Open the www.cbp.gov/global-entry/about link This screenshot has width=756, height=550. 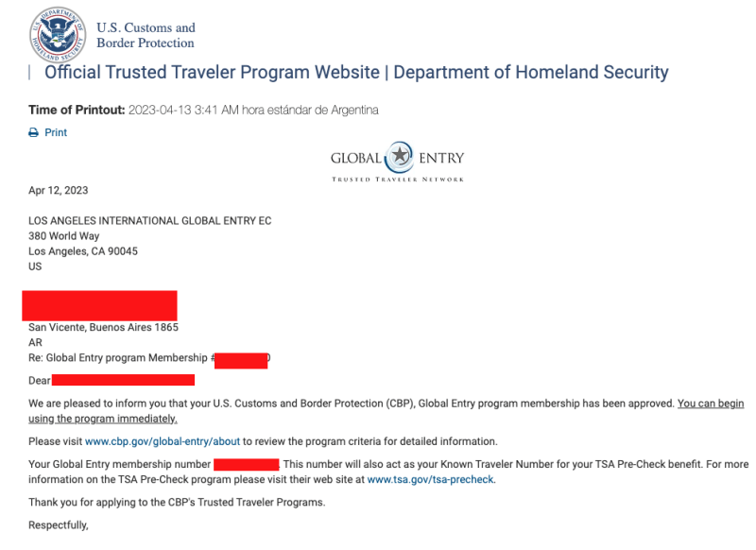click(164, 441)
